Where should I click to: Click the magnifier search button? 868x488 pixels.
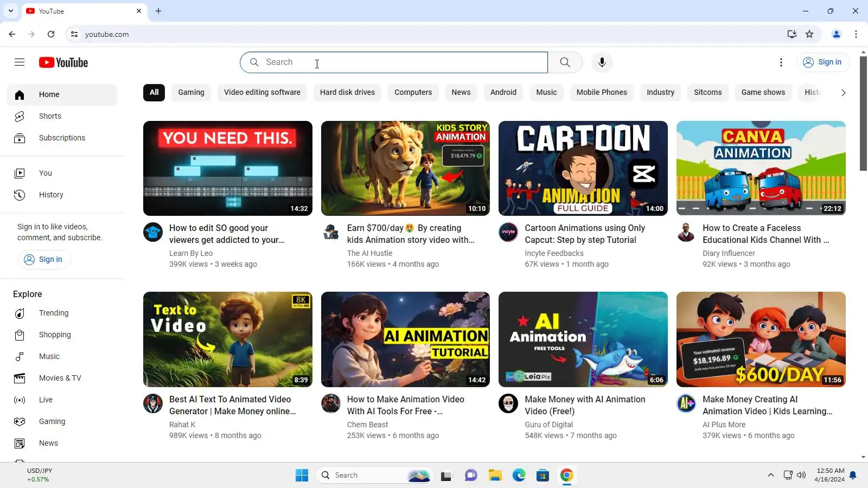click(565, 62)
